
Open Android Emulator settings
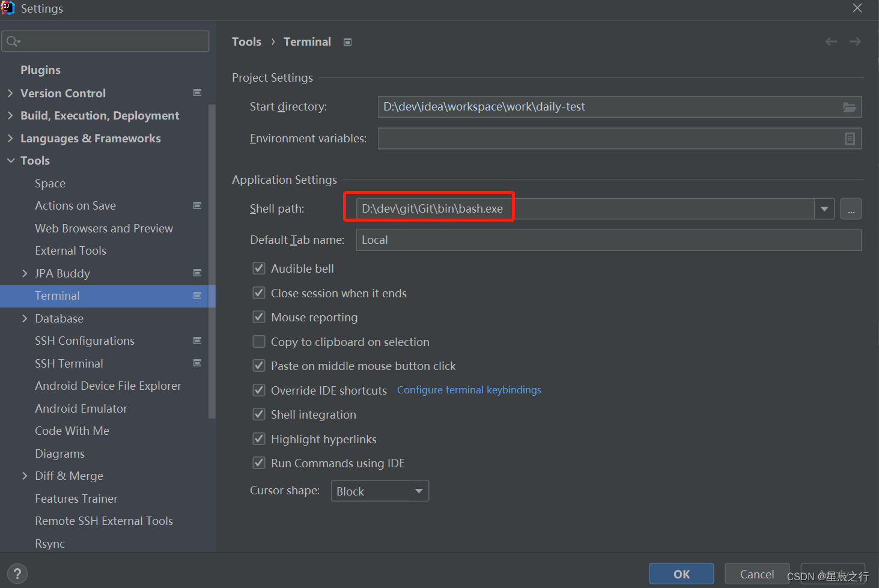pos(81,408)
